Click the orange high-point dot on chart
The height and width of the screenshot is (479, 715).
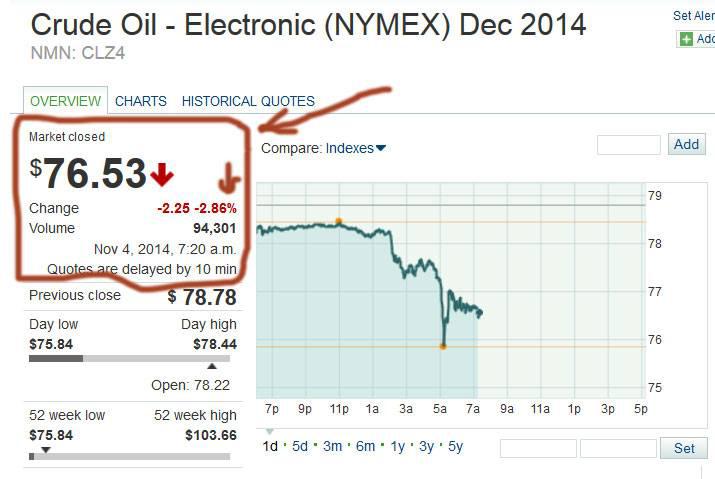pyautogui.click(x=339, y=221)
